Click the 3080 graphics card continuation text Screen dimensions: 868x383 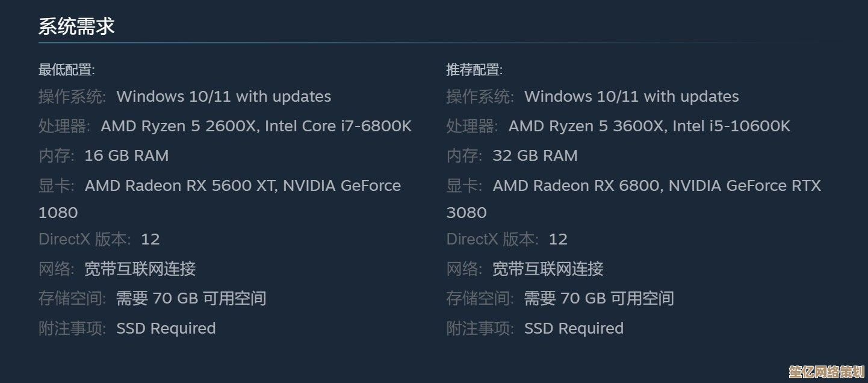pos(467,213)
